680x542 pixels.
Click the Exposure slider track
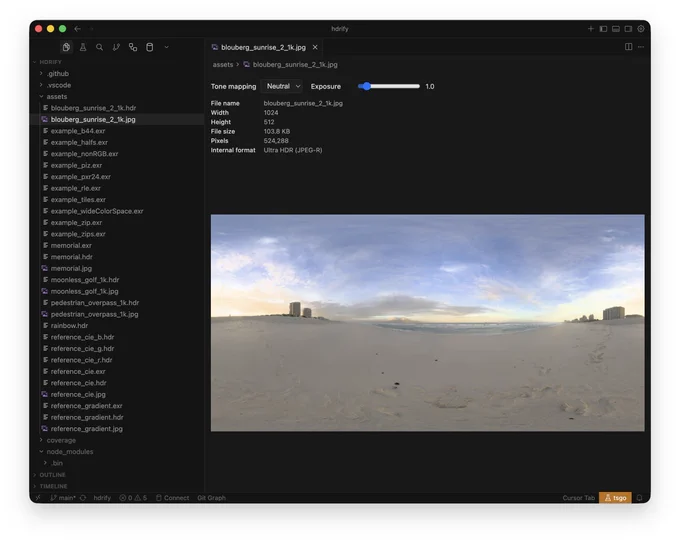[x=389, y=86]
